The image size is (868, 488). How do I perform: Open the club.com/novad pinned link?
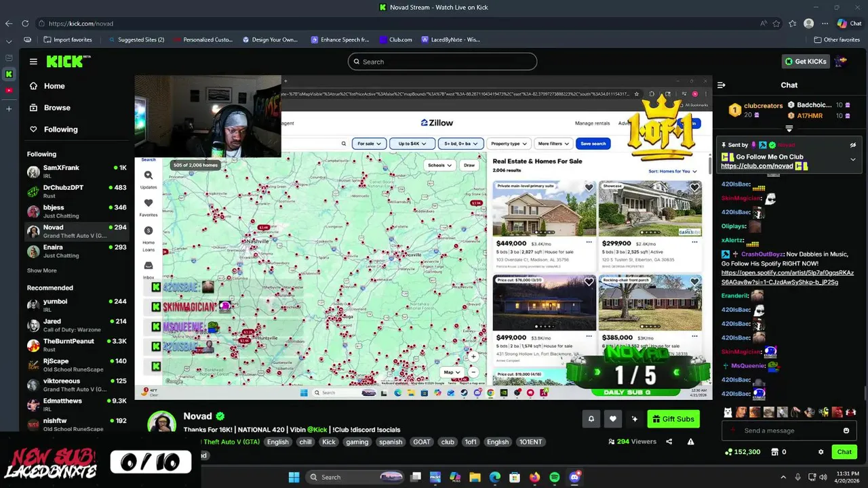pos(757,166)
